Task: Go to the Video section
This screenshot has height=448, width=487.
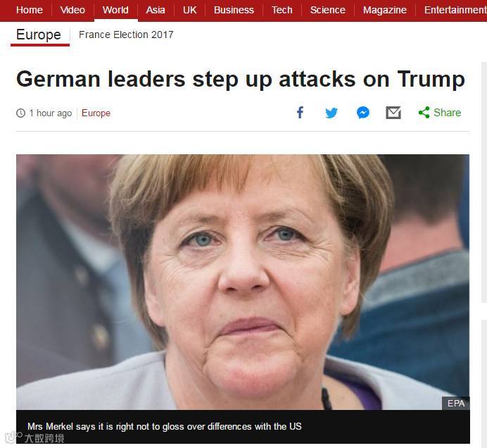Action: coord(72,10)
